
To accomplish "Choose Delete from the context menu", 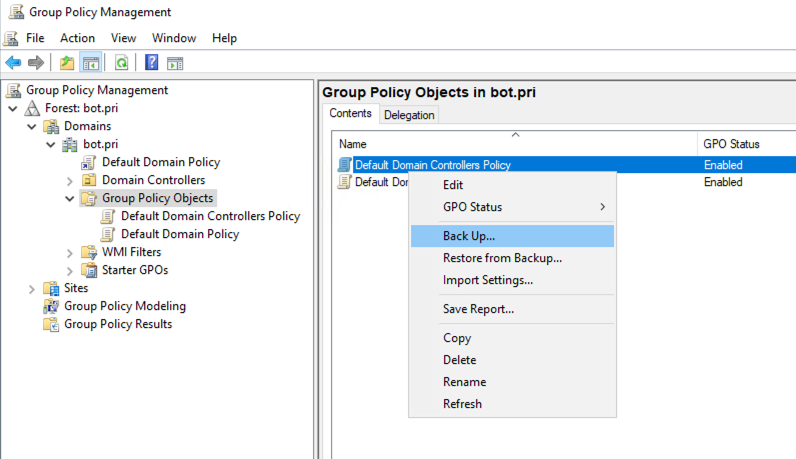I will (512, 359).
